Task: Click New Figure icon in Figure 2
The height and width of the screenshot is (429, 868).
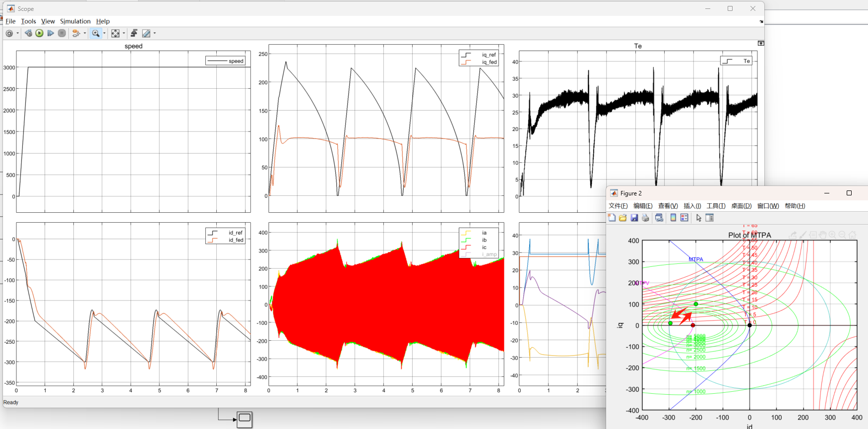Action: (612, 218)
